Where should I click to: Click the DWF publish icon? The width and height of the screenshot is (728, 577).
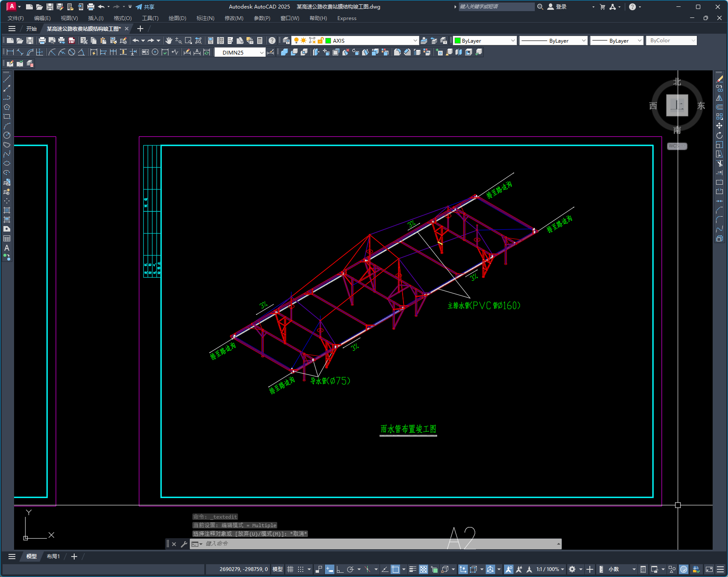click(x=72, y=41)
